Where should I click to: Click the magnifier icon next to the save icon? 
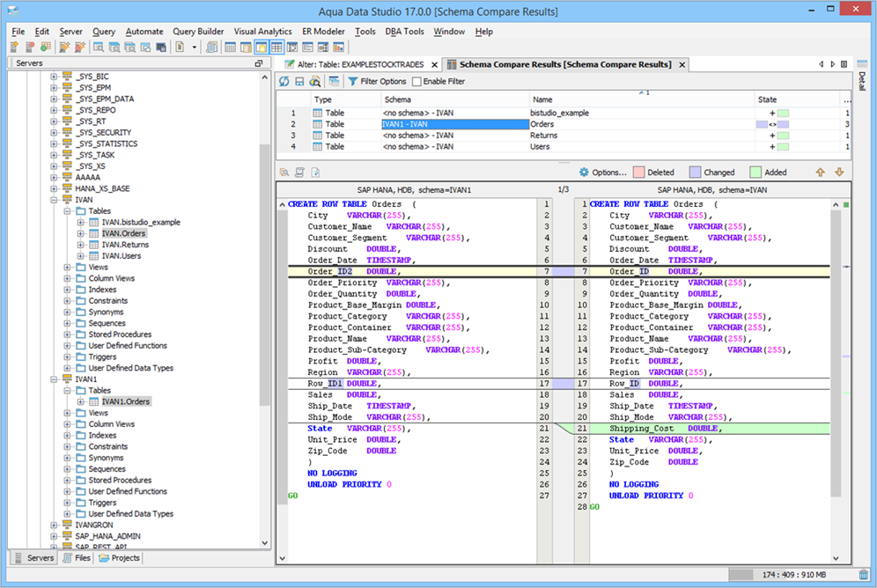tap(315, 82)
